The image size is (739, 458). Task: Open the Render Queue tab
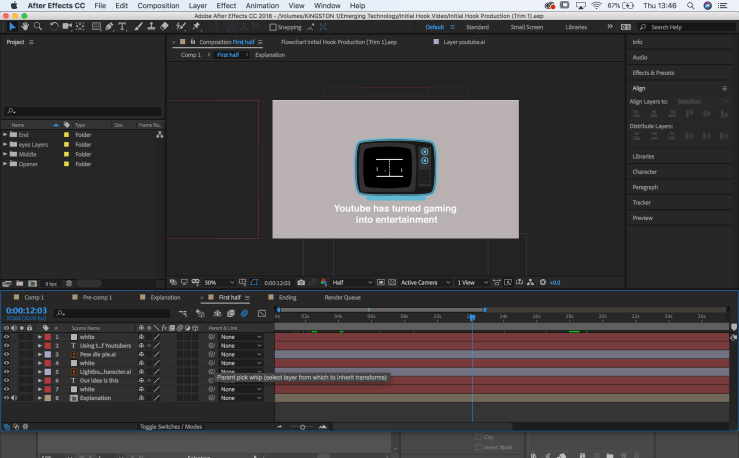(343, 297)
